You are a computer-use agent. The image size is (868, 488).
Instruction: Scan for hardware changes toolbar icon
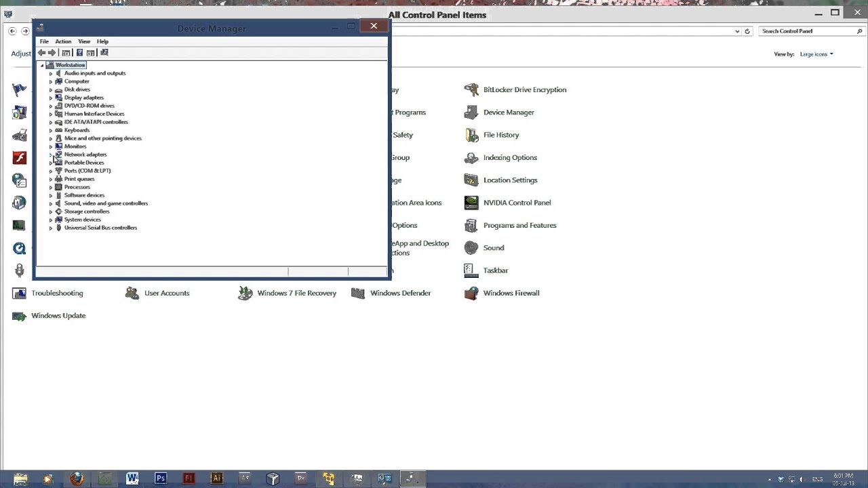[x=104, y=53]
